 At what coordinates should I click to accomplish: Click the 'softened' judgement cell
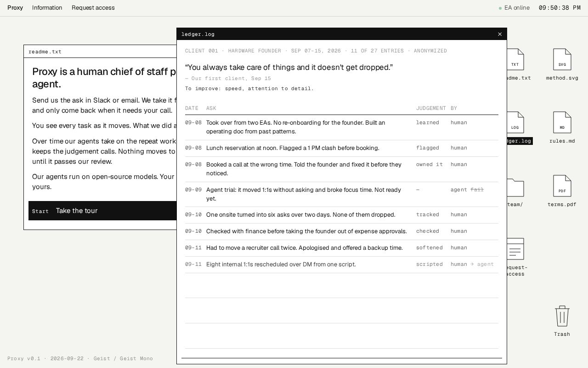430,248
